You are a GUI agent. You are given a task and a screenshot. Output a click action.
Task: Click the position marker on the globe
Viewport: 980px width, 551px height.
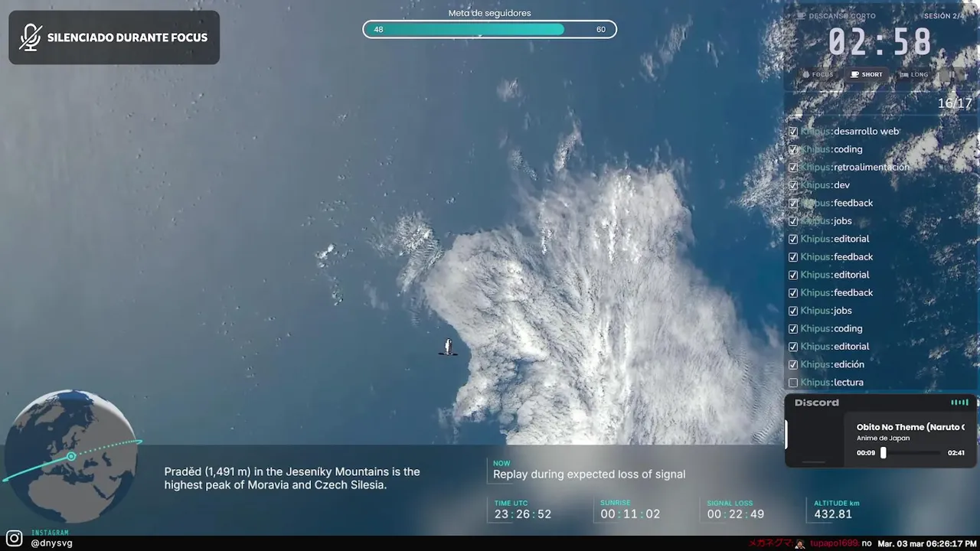click(x=71, y=457)
